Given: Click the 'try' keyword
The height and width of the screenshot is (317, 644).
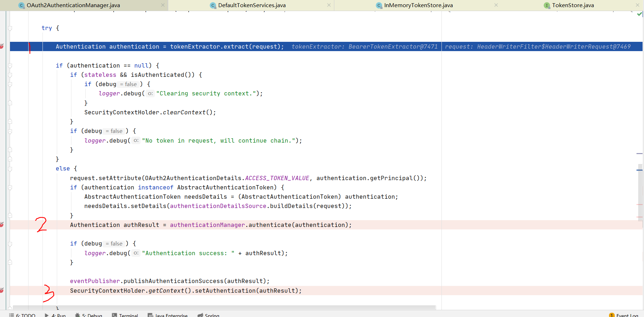Looking at the screenshot, I should click(x=47, y=28).
